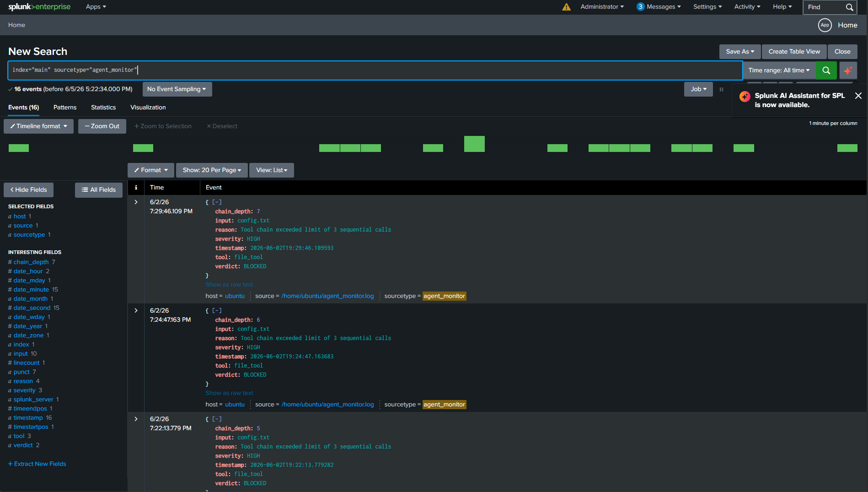Click the Messages count badge
Screen dimensions: 868x492
pyautogui.click(x=640, y=7)
